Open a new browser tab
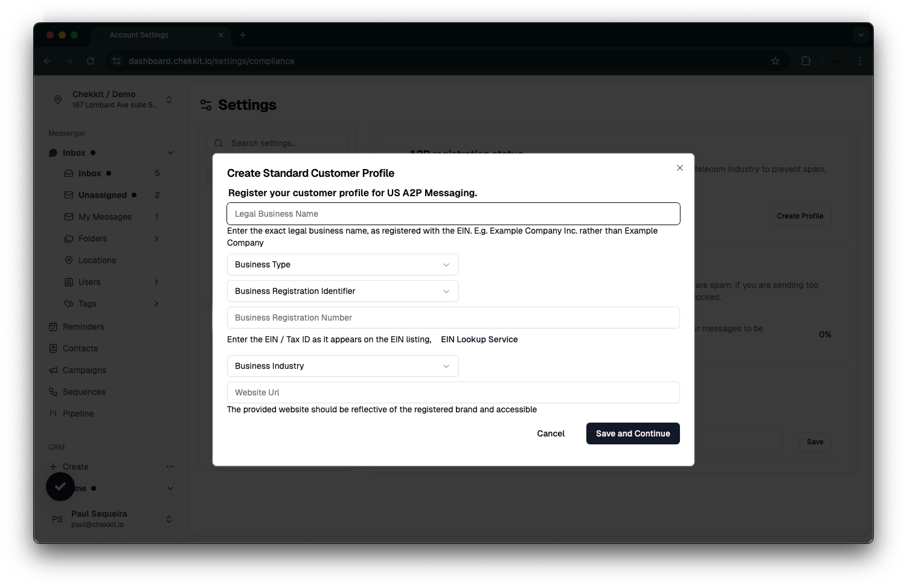This screenshot has height=588, width=907. click(x=243, y=35)
